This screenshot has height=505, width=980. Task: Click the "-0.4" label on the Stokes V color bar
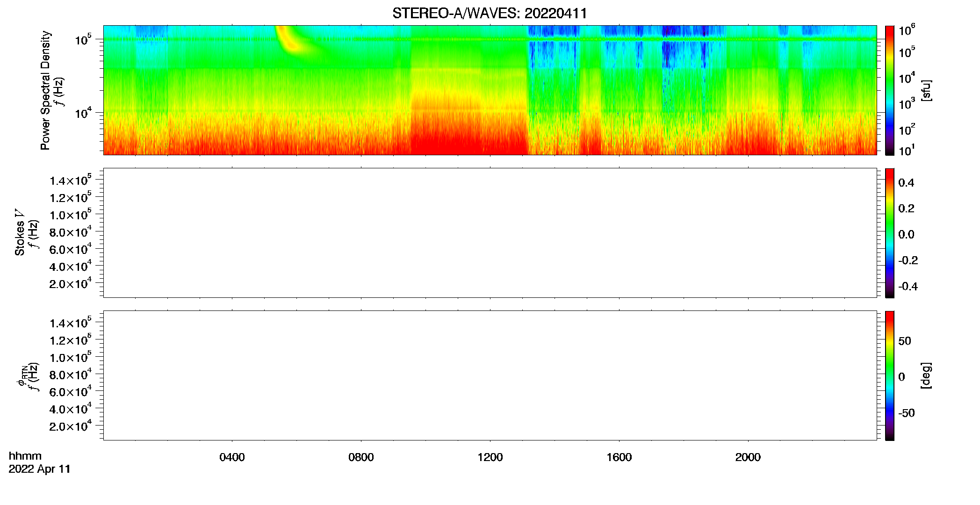[x=908, y=287]
